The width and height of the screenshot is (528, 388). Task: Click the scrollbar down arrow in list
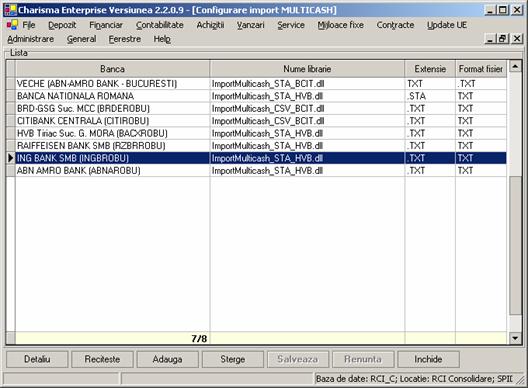point(515,338)
